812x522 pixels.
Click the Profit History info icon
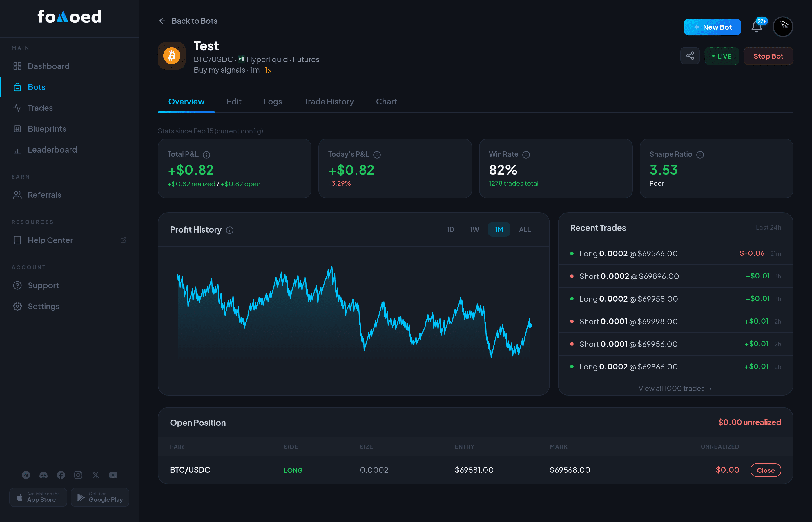tap(230, 230)
